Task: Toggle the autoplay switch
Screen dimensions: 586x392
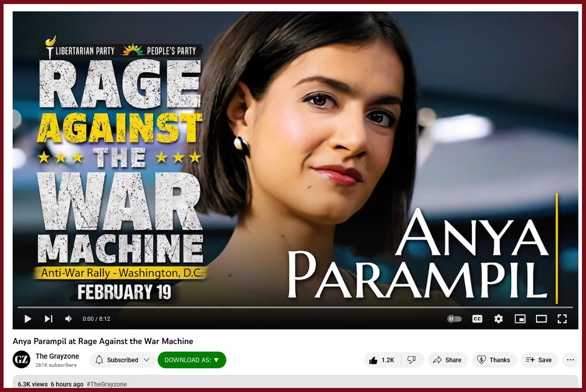Action: [x=454, y=319]
